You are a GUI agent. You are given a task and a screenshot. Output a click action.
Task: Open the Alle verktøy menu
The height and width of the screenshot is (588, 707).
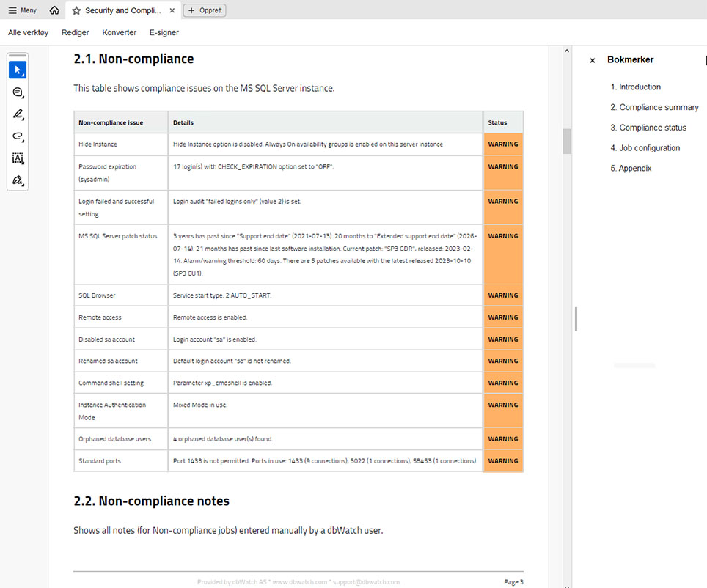coord(28,32)
